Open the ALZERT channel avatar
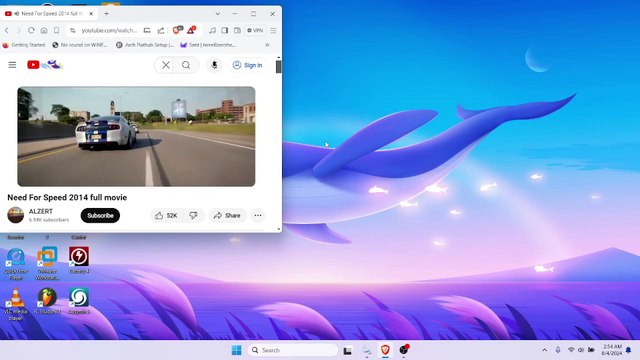 (16, 215)
